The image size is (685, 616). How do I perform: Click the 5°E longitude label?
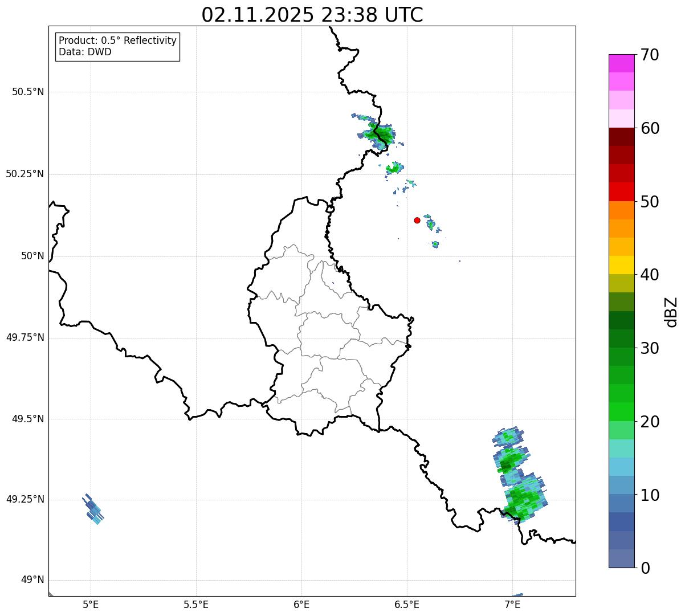click(x=91, y=604)
